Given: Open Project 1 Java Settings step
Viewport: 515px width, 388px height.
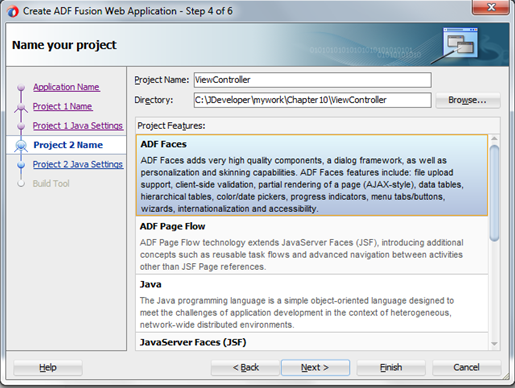Looking at the screenshot, I should point(78,126).
